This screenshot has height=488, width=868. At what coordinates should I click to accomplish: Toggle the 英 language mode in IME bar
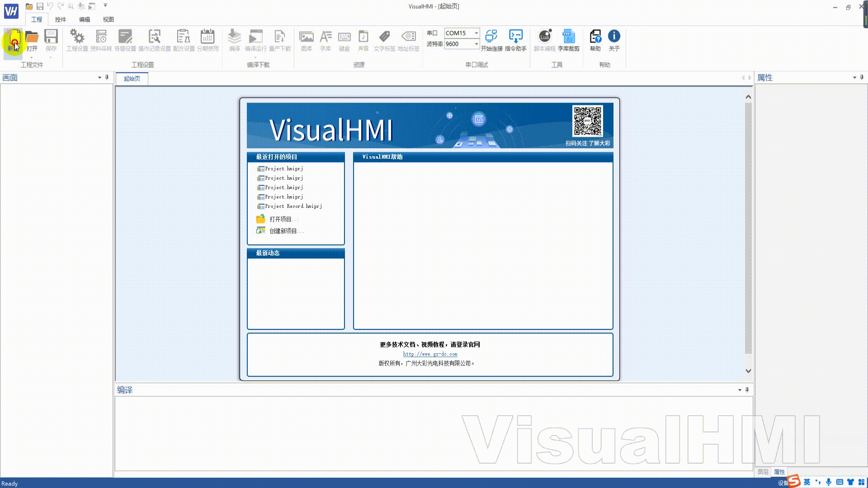[x=807, y=482]
